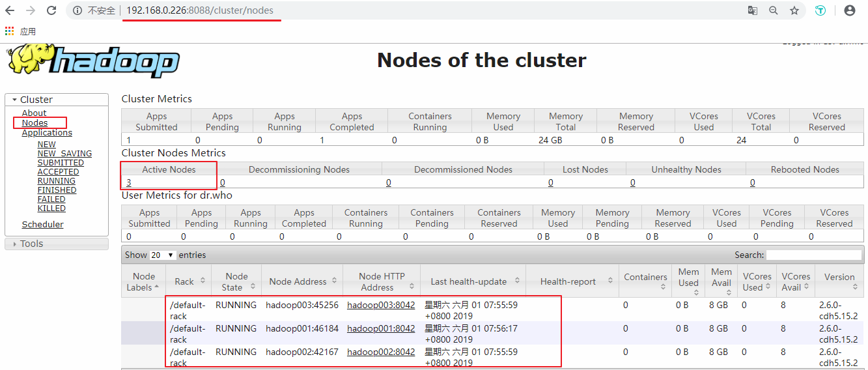Click the Hadoop elephant logo
868x370 pixels.
click(93, 61)
